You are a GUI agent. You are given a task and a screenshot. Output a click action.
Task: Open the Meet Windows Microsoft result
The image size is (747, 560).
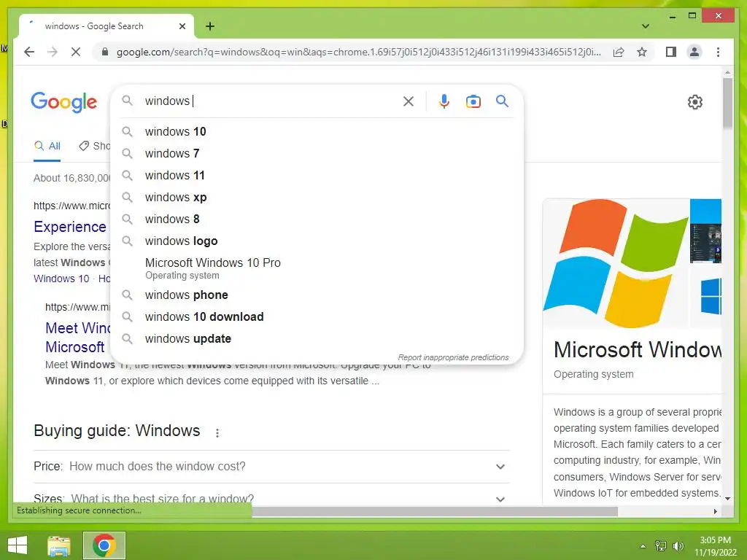pos(76,337)
